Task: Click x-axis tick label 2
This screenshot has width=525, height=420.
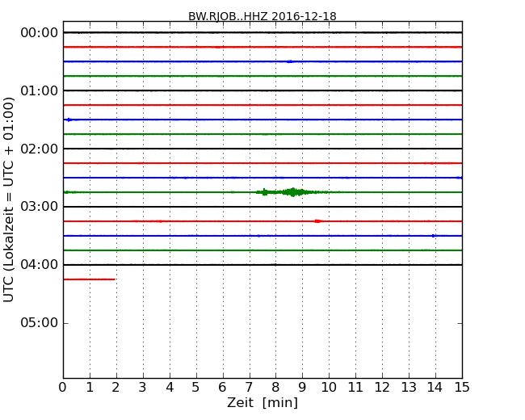Action: [x=116, y=388]
